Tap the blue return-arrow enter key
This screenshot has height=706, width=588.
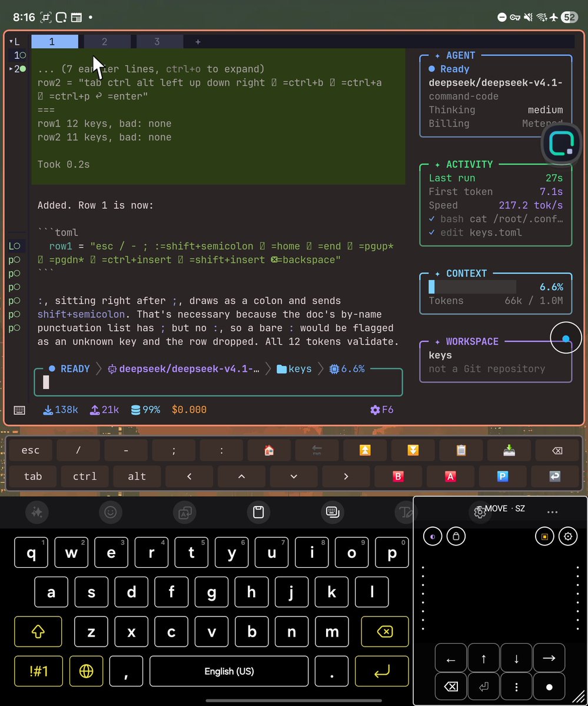tap(555, 476)
